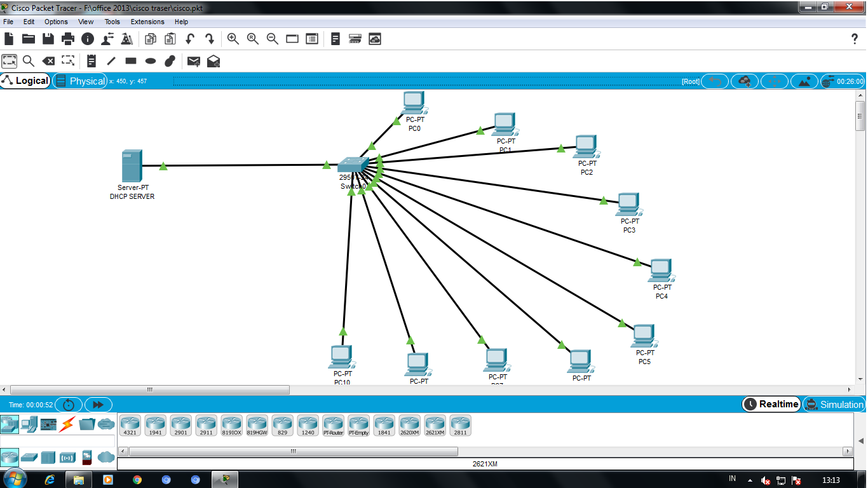
Task: Pick the 1941 router model
Action: pos(156,426)
